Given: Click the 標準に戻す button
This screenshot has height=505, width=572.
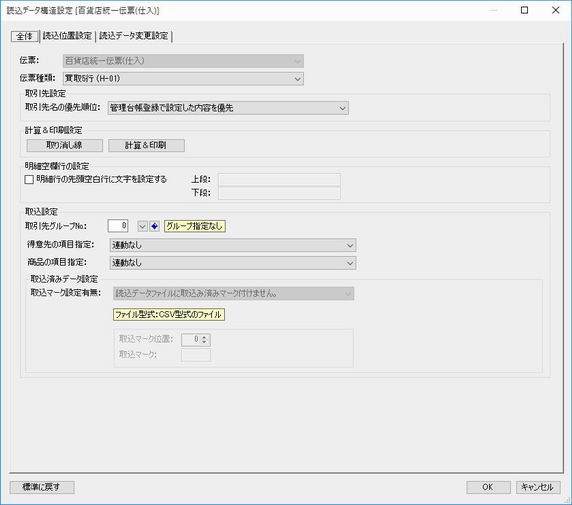Looking at the screenshot, I should coord(42,487).
